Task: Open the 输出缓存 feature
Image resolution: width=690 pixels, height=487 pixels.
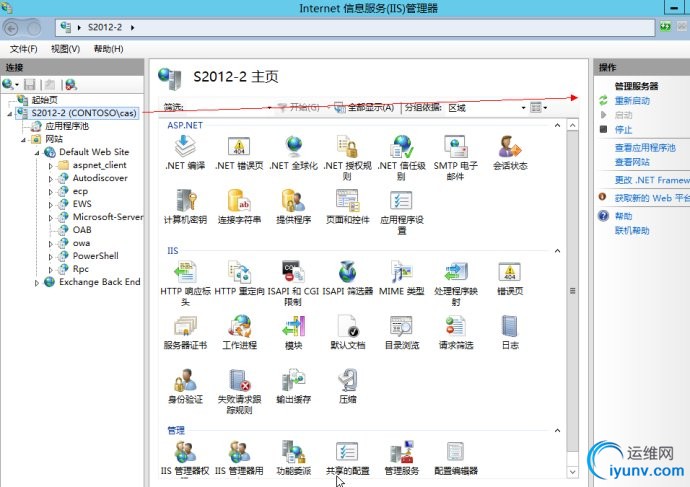Action: pos(294,386)
